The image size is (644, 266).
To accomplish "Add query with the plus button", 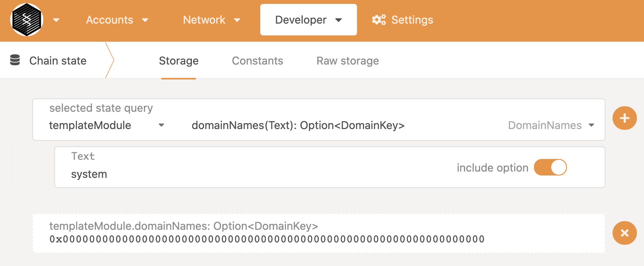I will click(624, 118).
